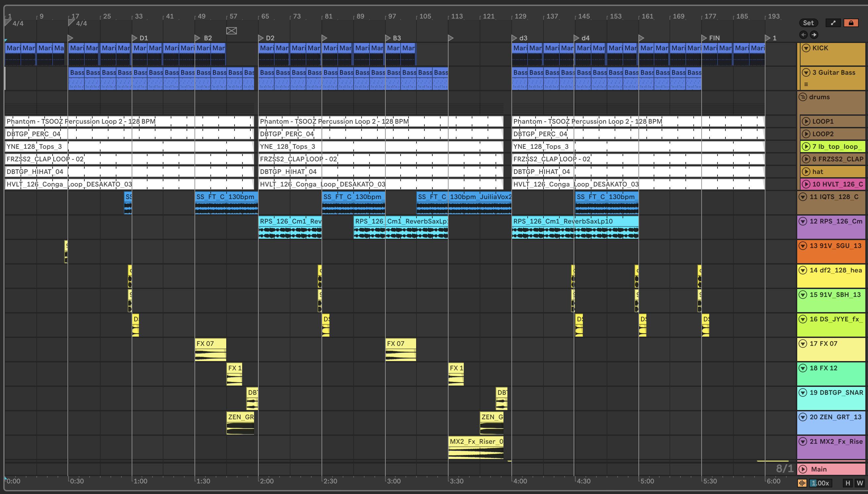Click the H optimize height button

tap(847, 483)
